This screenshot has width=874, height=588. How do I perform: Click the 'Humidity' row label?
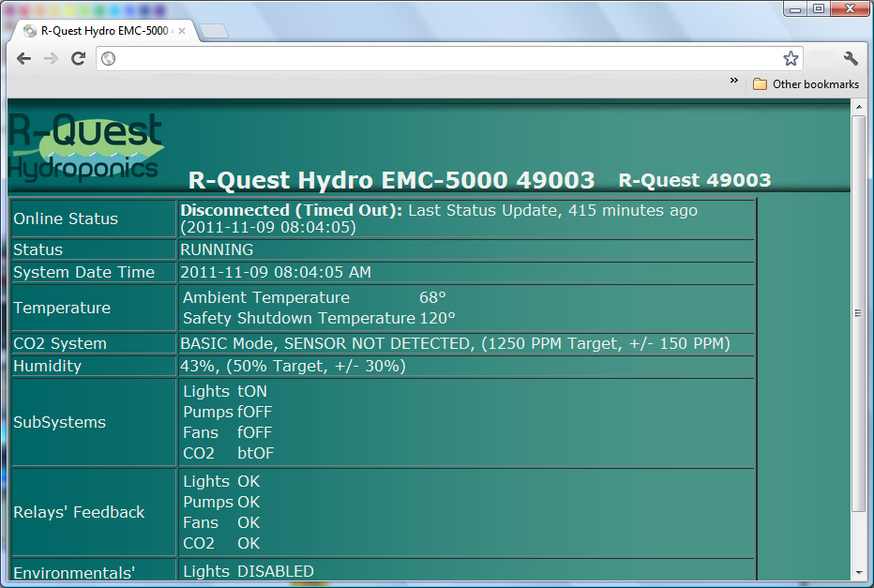(48, 366)
